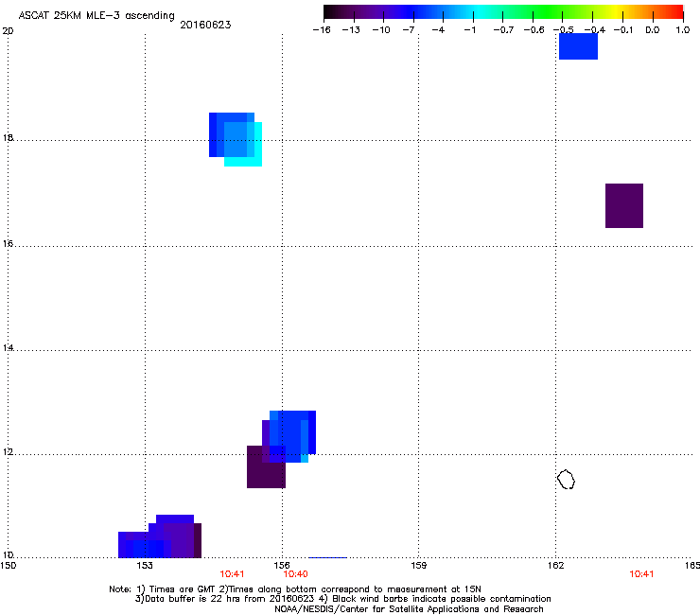The height and width of the screenshot is (615, 700).
Task: Click the 'ASCAT 25KM MLE-3 ascending' title
Action: [96, 16]
